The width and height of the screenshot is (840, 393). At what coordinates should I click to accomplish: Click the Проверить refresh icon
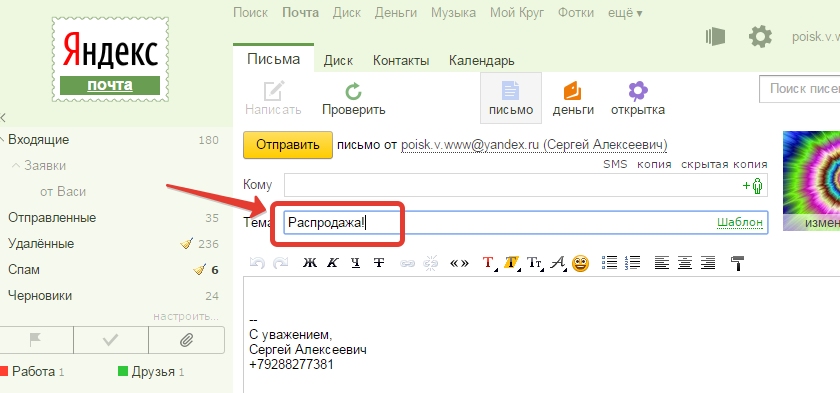pyautogui.click(x=354, y=91)
